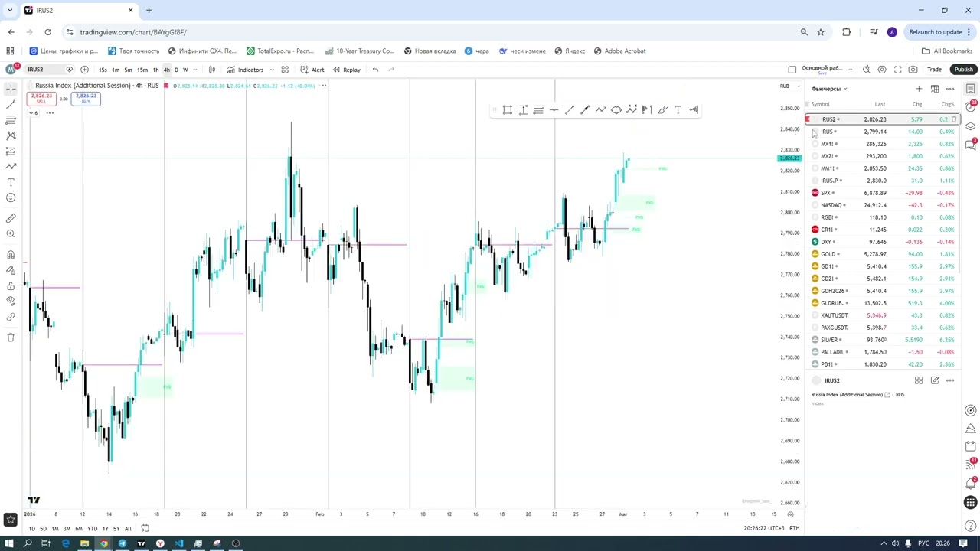Select the ruler measure tool
980x551 pixels.
tap(11, 218)
